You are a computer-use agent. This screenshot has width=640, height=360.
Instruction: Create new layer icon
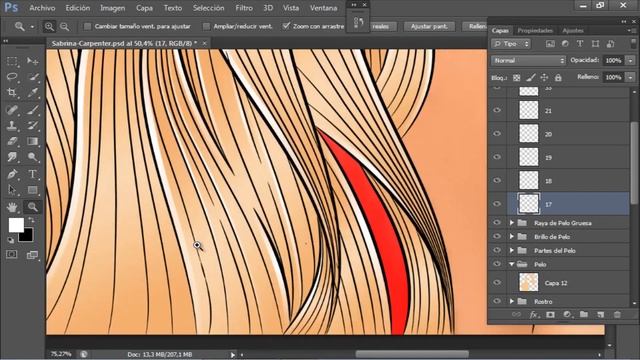[600, 315]
